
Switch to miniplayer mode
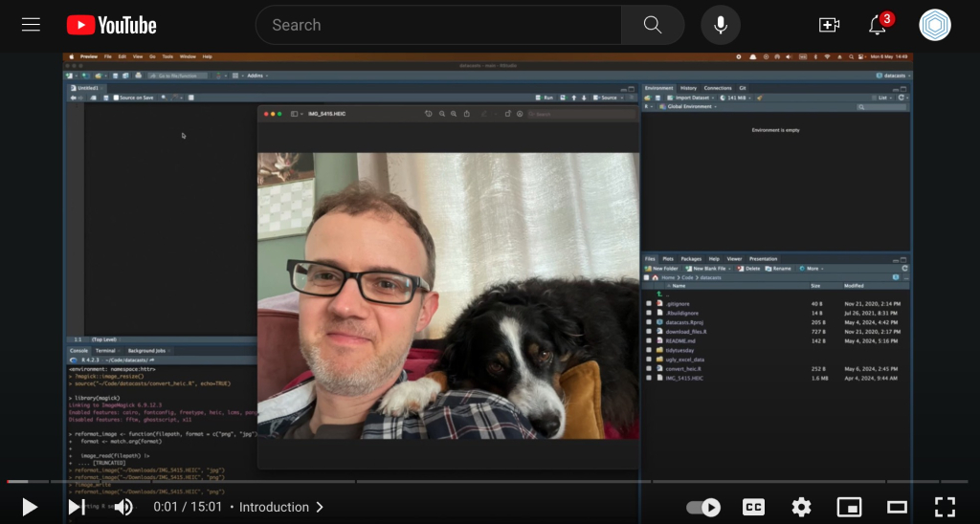coord(850,507)
